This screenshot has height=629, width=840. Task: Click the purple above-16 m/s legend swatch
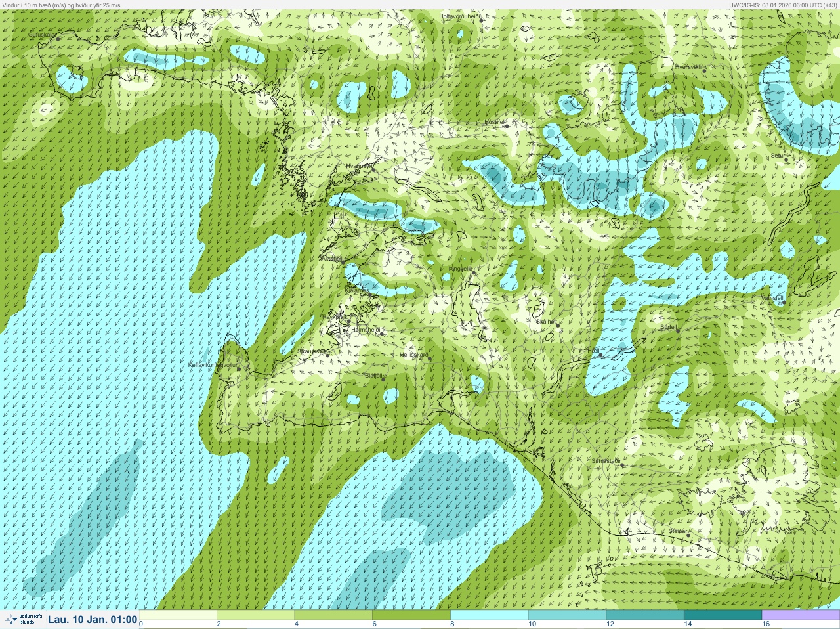click(800, 615)
